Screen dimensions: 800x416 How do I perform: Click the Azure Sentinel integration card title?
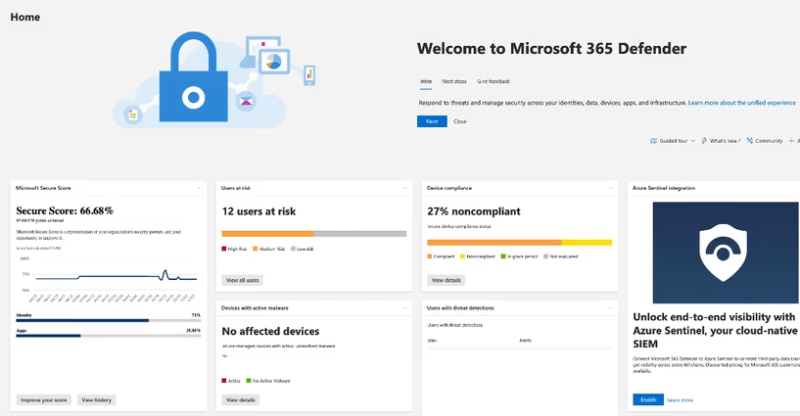click(x=664, y=188)
